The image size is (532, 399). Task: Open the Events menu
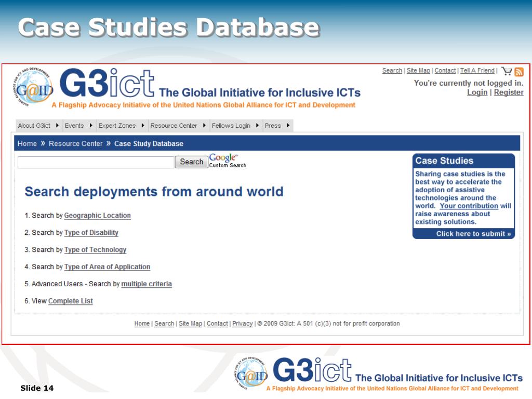point(74,126)
